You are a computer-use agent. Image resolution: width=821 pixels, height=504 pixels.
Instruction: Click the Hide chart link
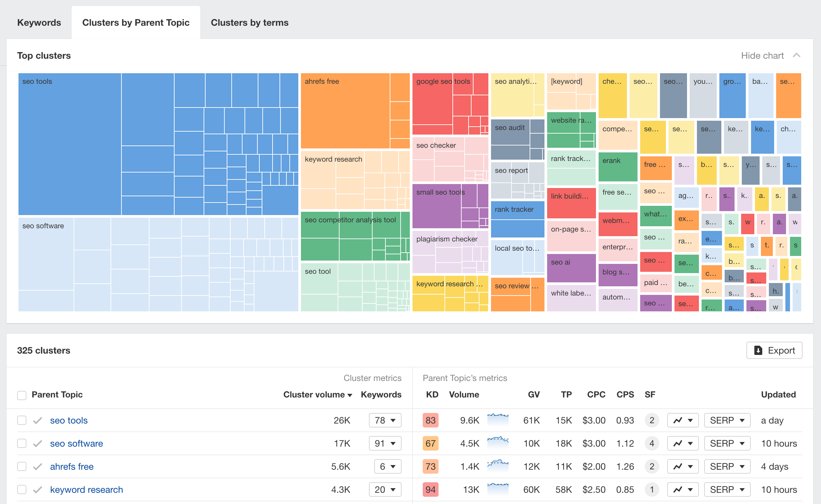click(762, 55)
